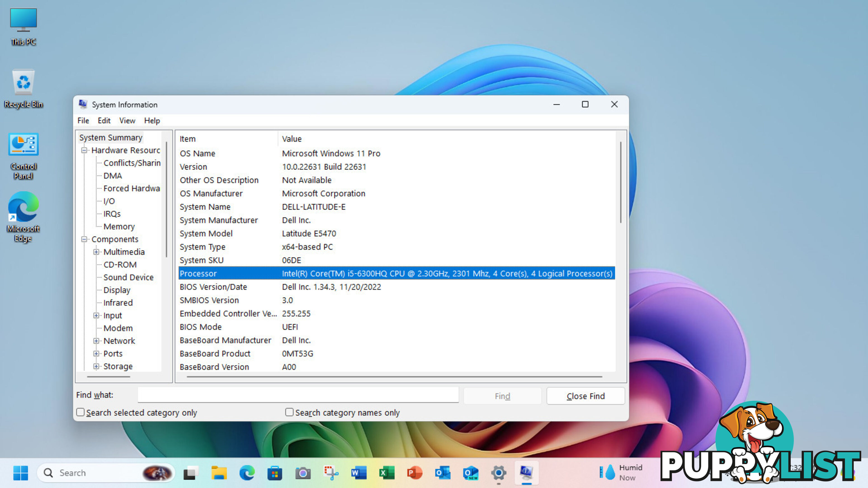Click the System Information title bar icon
Viewport: 868px width, 488px height.
coord(83,104)
